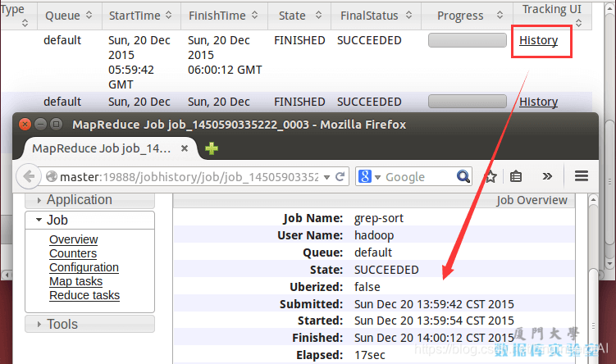The image size is (616, 364).
Task: Open search engine selector dropdown
Action: (x=377, y=177)
